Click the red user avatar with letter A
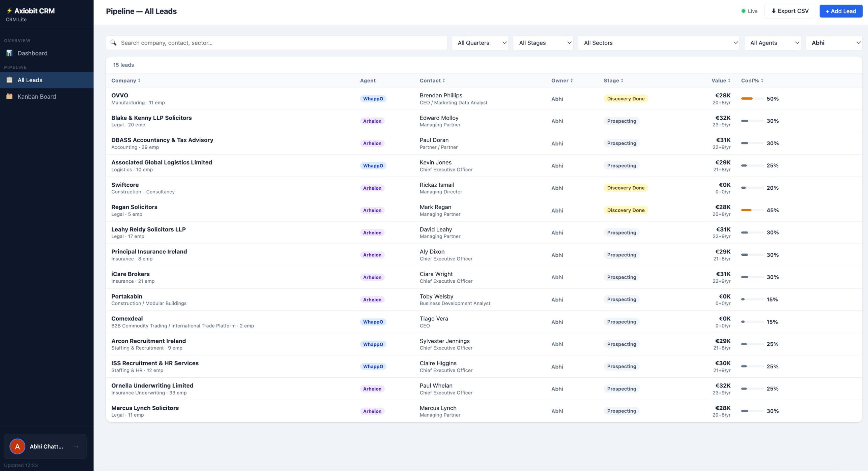 (17, 446)
